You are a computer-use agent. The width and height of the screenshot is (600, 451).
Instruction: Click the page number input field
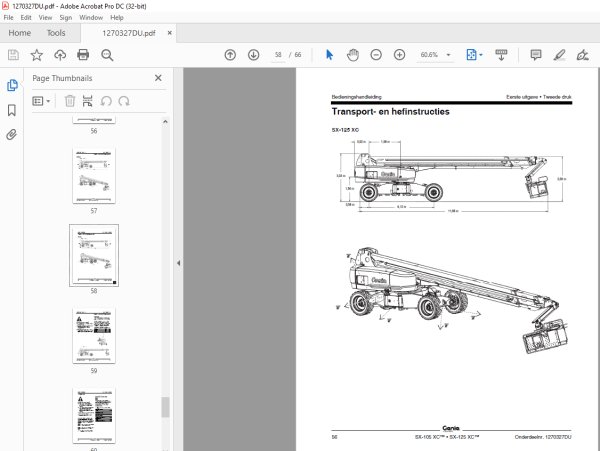point(278,55)
